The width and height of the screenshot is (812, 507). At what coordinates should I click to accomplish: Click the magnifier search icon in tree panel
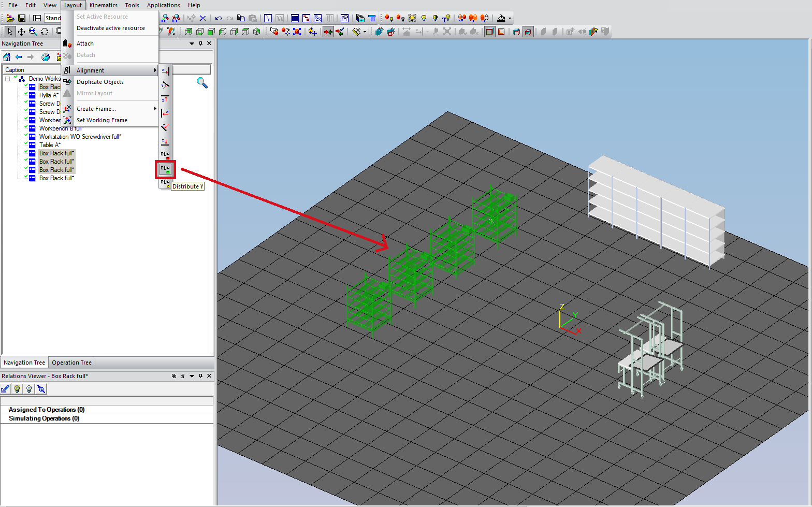202,82
